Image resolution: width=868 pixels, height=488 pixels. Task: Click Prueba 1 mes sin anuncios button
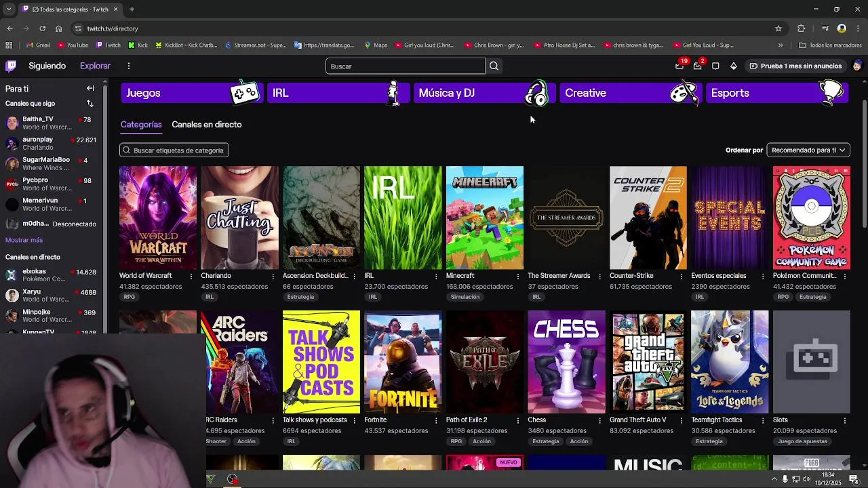pos(795,66)
